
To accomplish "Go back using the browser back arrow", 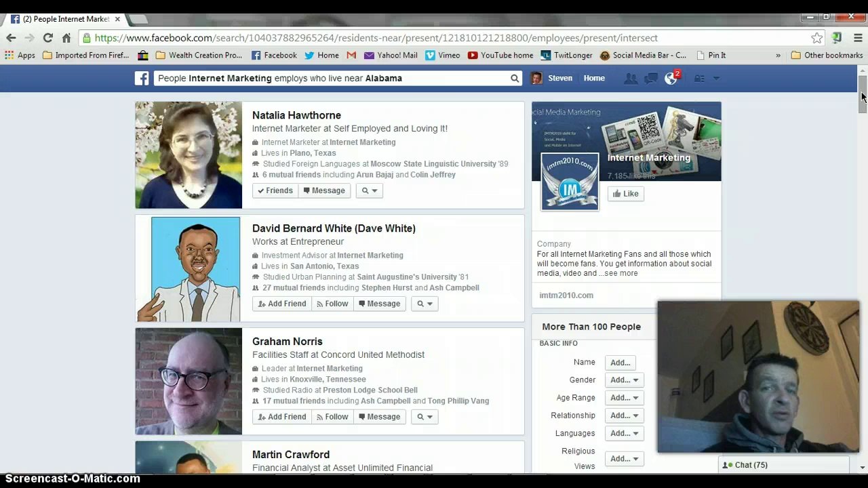I will pos(11,38).
